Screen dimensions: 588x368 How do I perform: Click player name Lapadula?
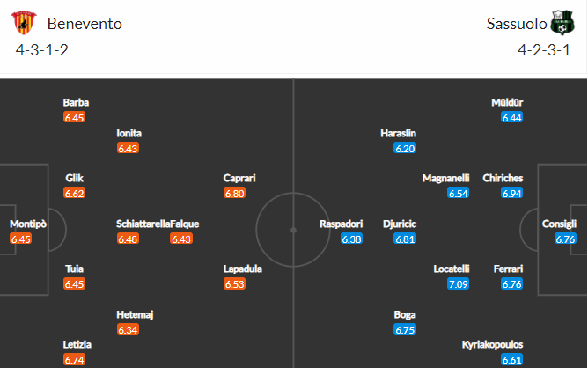[x=243, y=269]
